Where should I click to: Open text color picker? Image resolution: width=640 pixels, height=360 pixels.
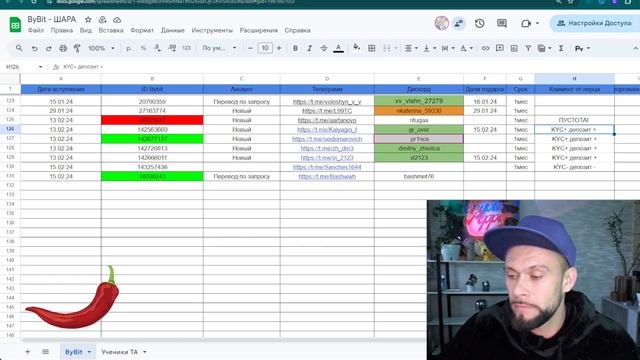(x=338, y=48)
